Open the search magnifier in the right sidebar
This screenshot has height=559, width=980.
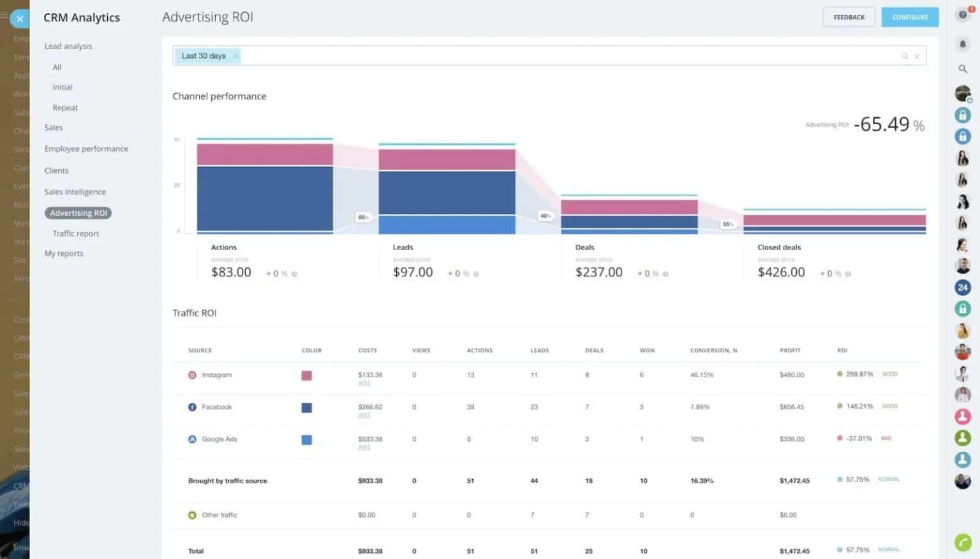point(963,69)
